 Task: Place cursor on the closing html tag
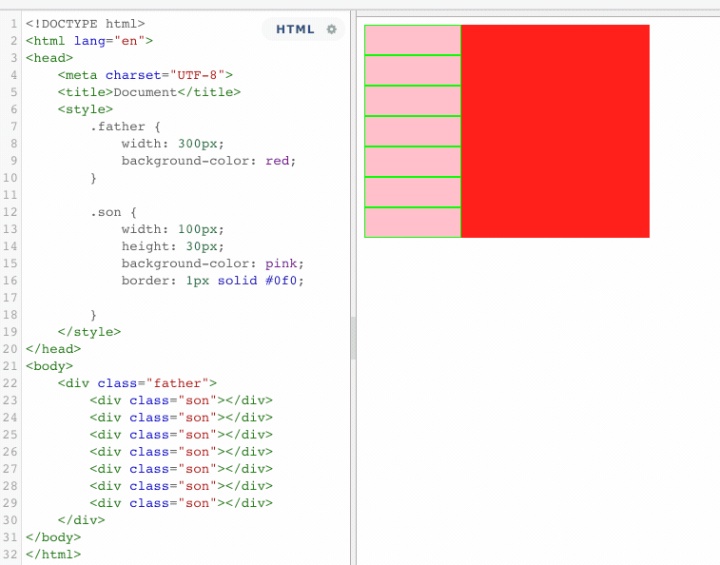coord(53,554)
